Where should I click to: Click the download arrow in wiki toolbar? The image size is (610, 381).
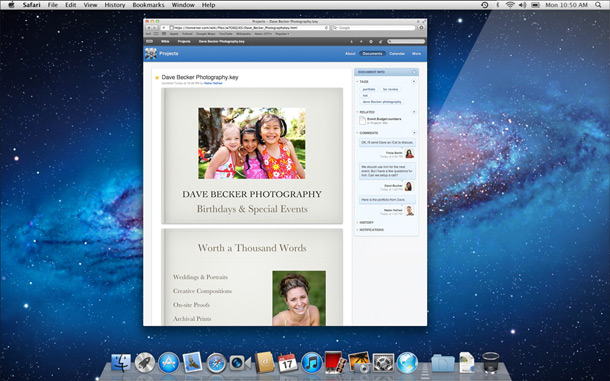pyautogui.click(x=352, y=41)
